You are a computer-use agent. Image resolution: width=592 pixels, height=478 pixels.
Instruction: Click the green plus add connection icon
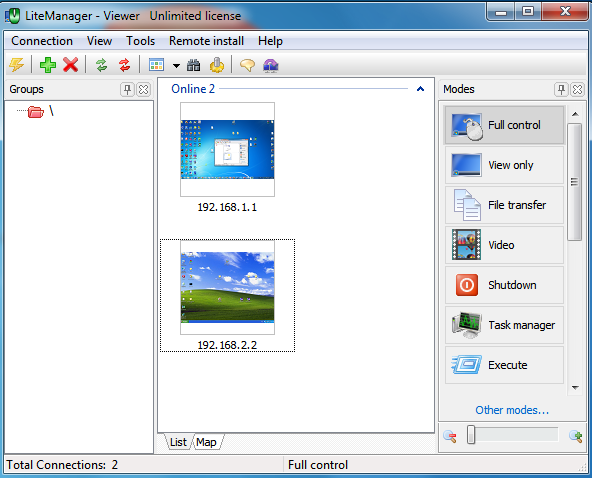click(48, 65)
